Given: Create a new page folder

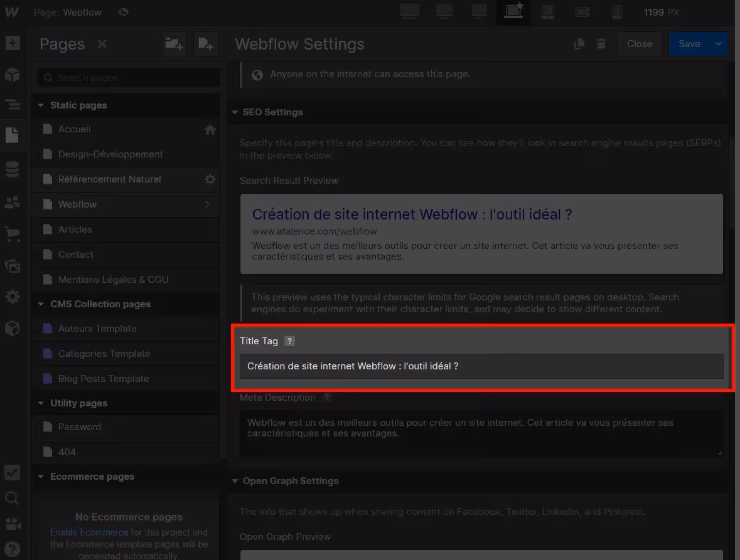Looking at the screenshot, I should pos(174,44).
